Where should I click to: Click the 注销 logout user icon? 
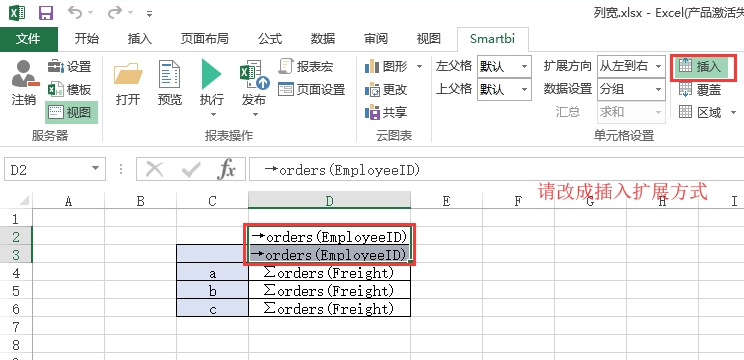tap(24, 74)
